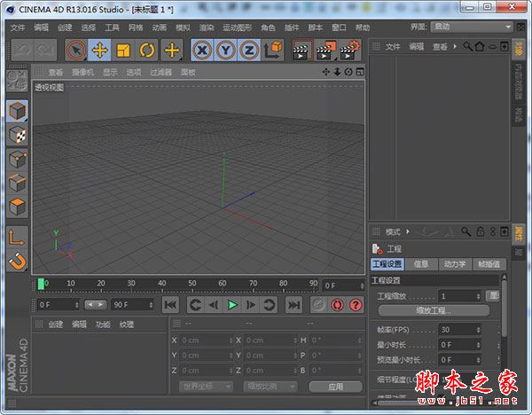Open the 缩放比例 dropdown
532x415 pixels.
(x=270, y=387)
